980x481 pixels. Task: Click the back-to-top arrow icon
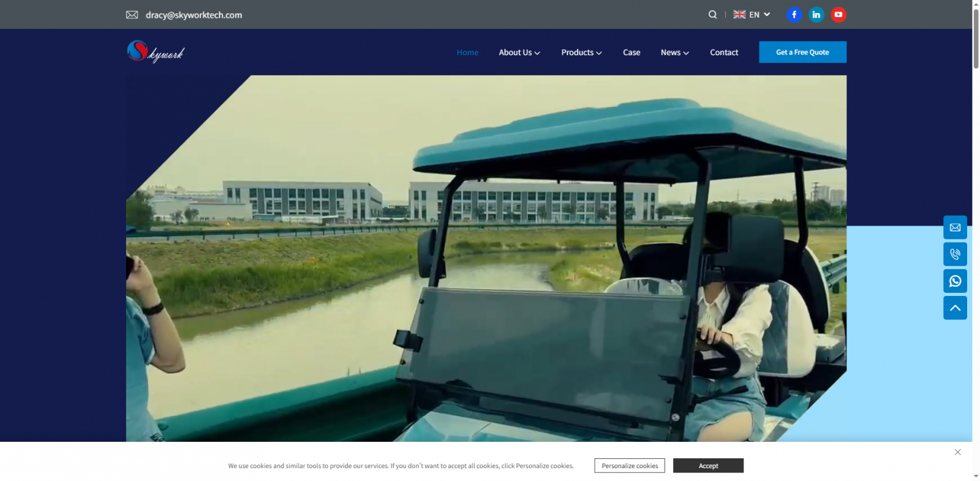click(955, 308)
